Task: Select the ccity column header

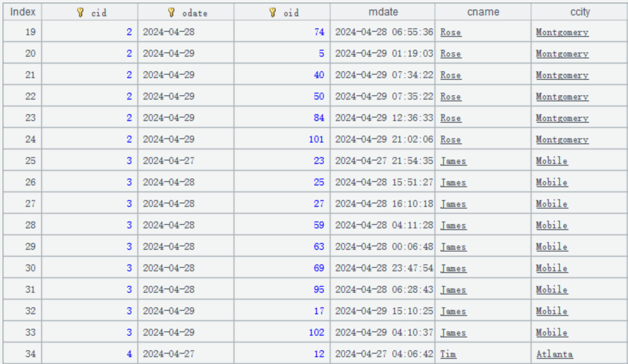Action: [x=579, y=12]
